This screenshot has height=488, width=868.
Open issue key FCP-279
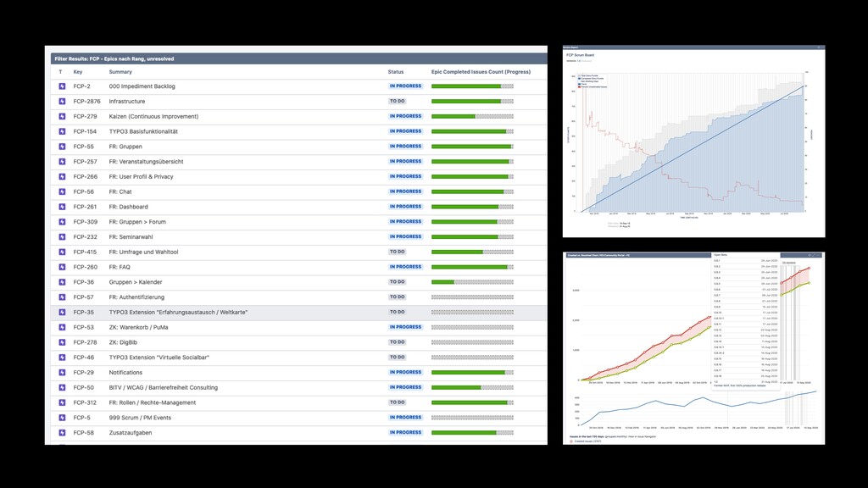pyautogui.click(x=85, y=117)
